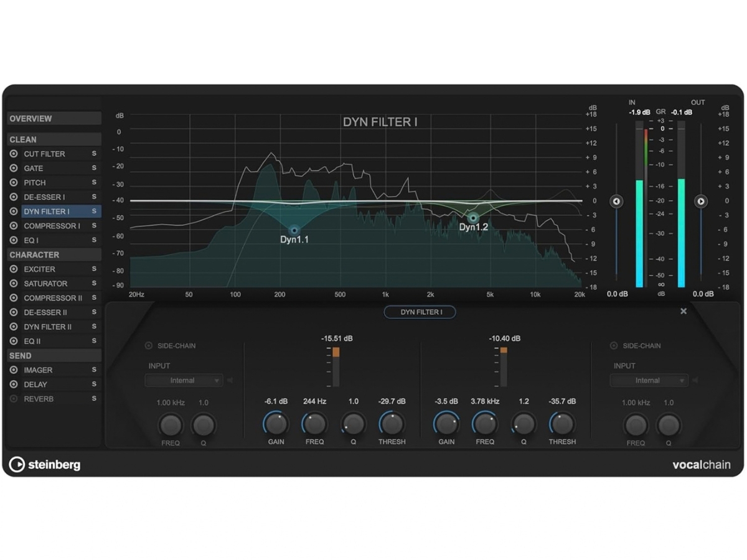
Task: Solo the PITCH module
Action: click(x=94, y=182)
